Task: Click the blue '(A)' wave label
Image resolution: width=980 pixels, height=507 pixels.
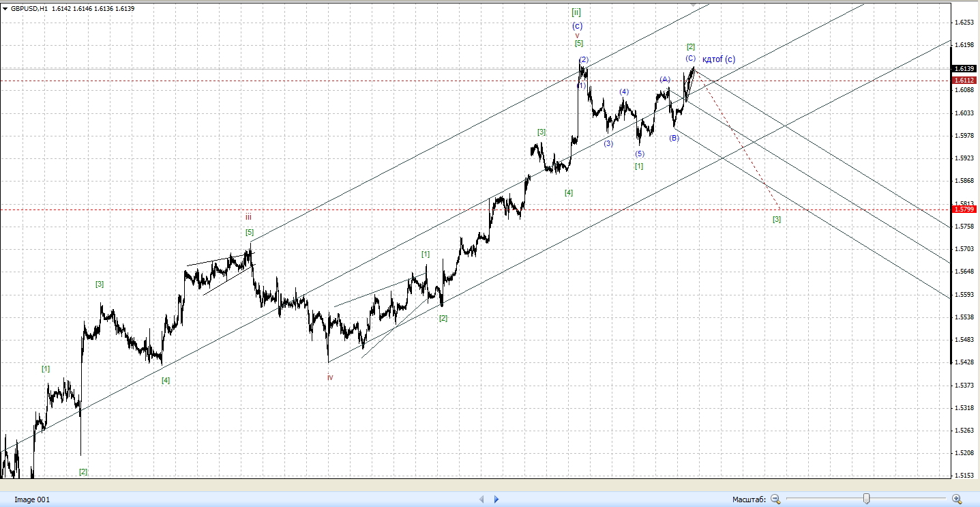Action: click(665, 79)
